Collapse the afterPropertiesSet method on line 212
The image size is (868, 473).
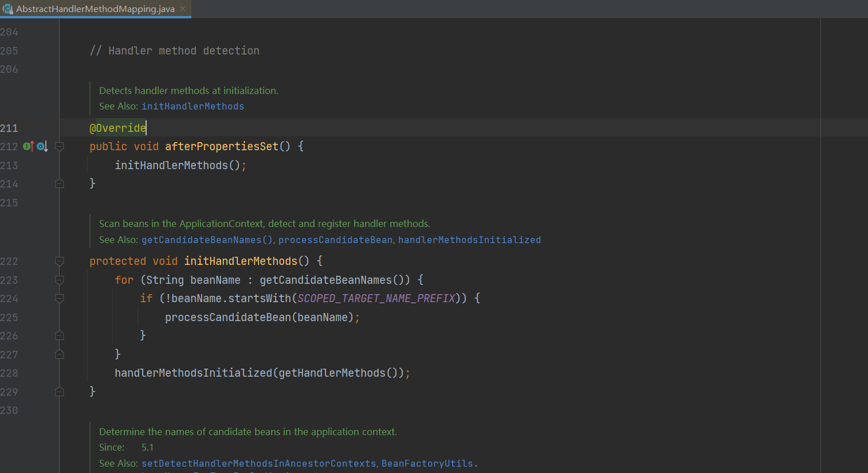pos(60,146)
